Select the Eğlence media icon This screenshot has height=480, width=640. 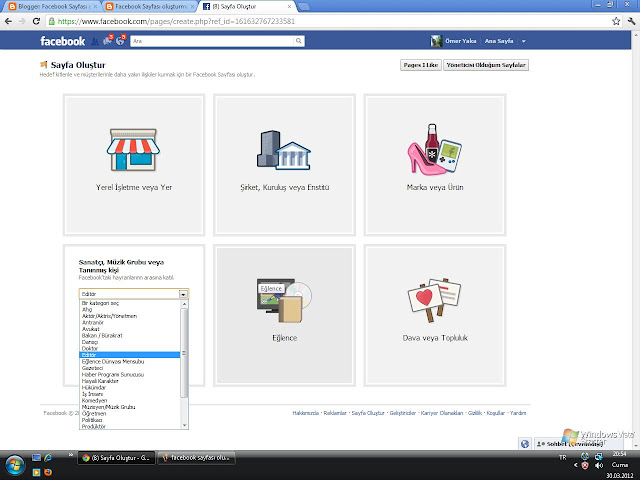click(x=284, y=300)
